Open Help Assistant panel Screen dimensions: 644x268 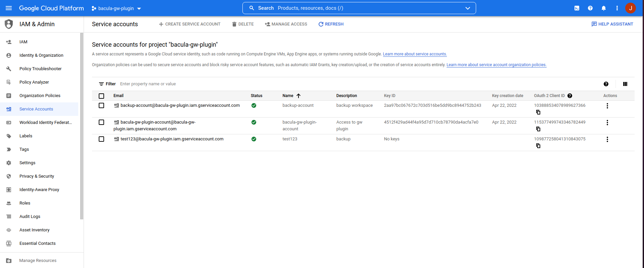click(x=612, y=24)
